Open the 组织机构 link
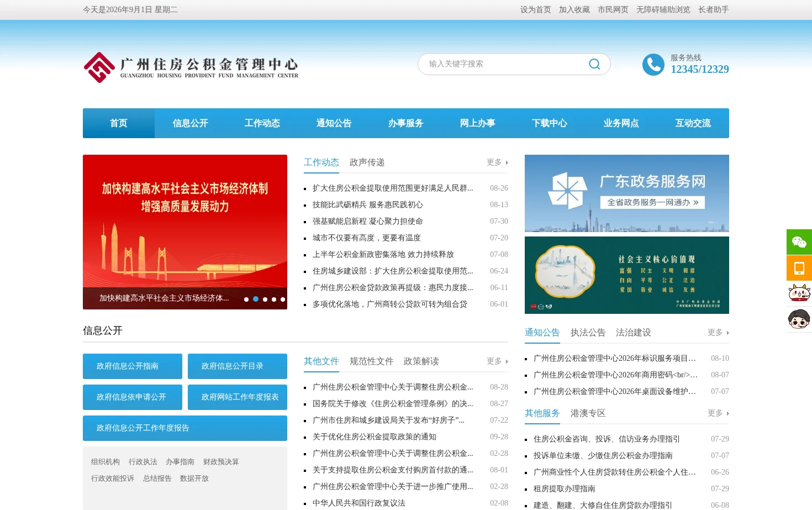 [x=106, y=462]
